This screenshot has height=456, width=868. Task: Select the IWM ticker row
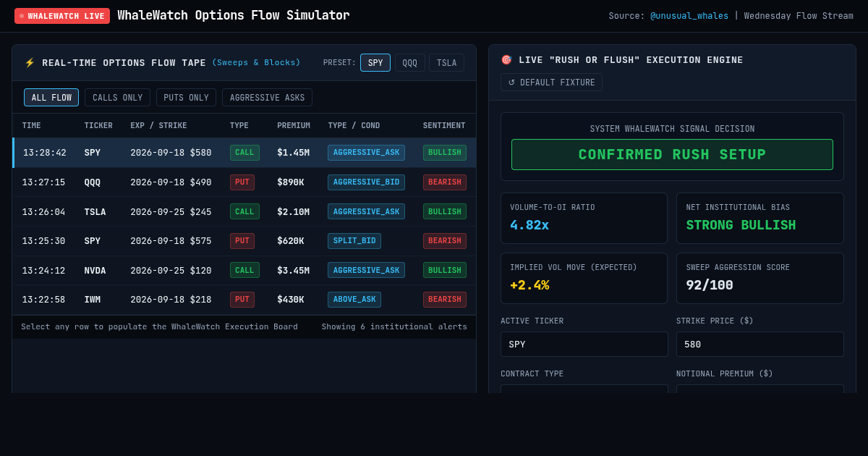(x=244, y=300)
